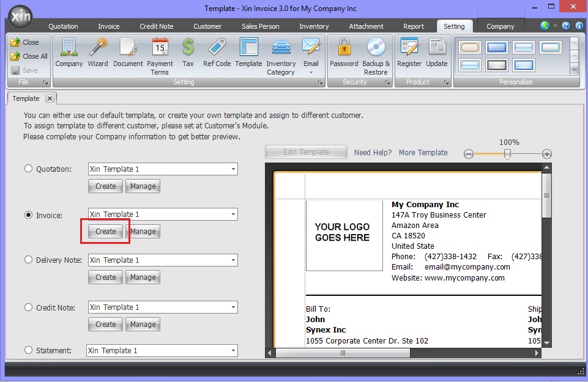Expand the Delivery Note template dropdown
The height and width of the screenshot is (382, 588).
tap(233, 260)
